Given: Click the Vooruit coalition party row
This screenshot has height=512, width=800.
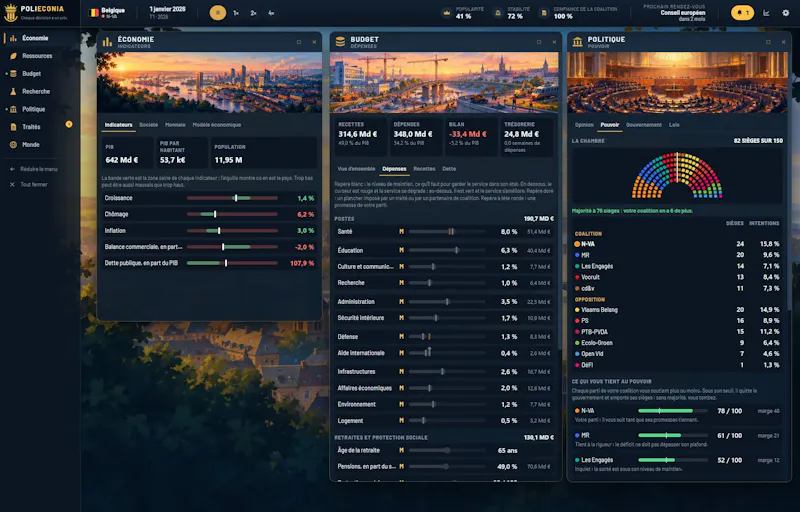Looking at the screenshot, I should [677, 277].
